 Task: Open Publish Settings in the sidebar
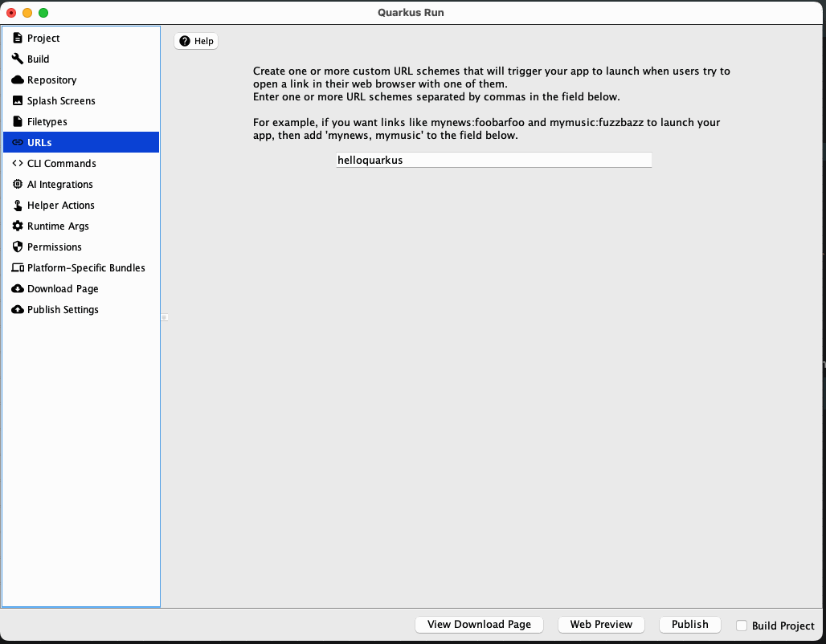pyautogui.click(x=63, y=309)
